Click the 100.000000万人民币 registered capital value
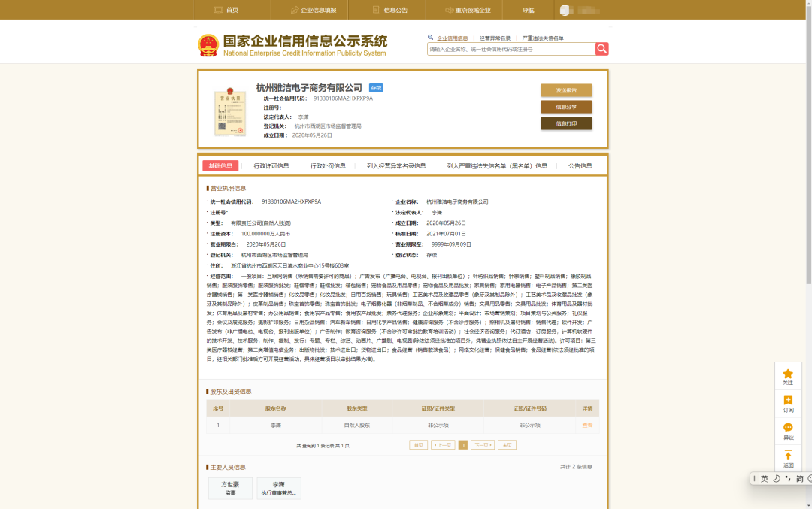The width and height of the screenshot is (812, 509). click(x=265, y=234)
